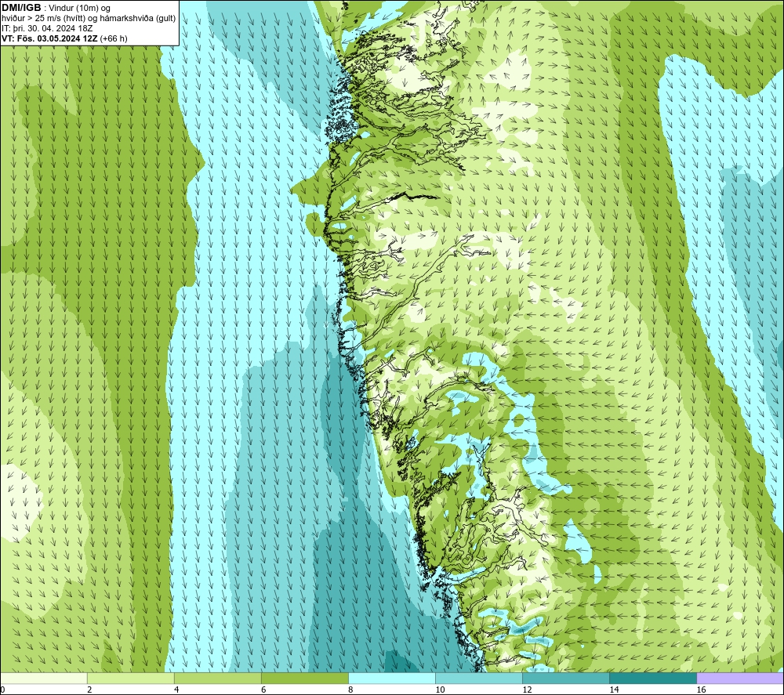Click the 6–8 m/s darker green legend swatch

(x=304, y=678)
